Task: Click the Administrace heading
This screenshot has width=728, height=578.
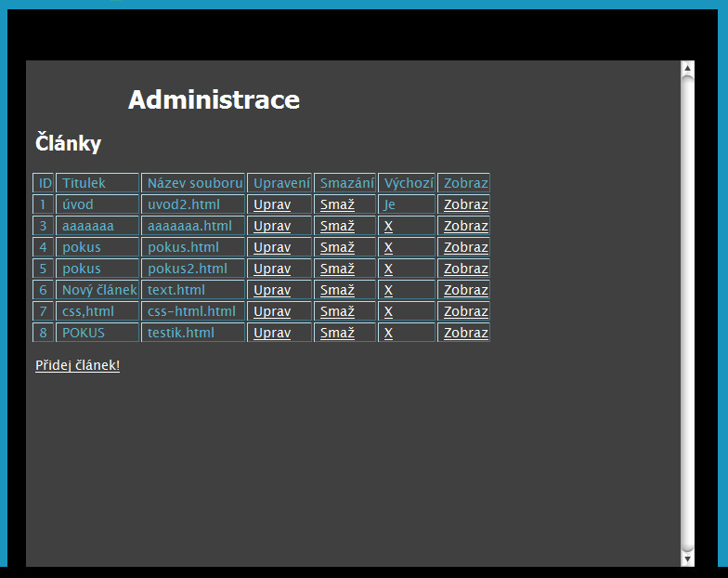Action: click(214, 100)
